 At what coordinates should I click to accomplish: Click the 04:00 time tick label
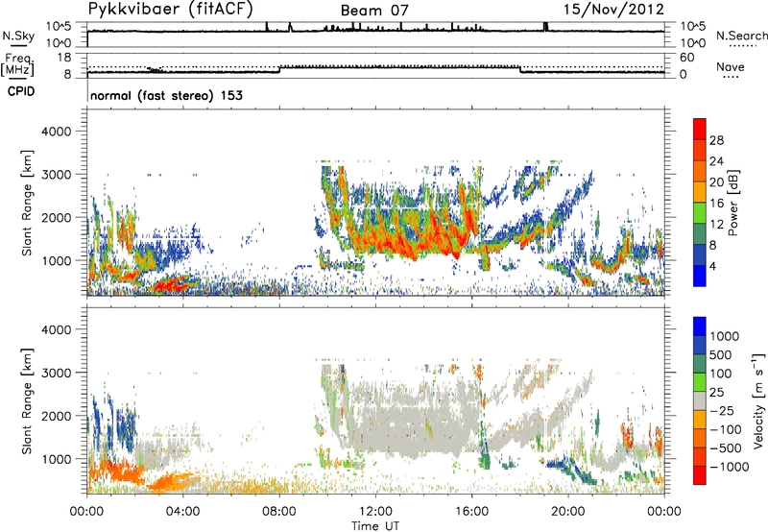pos(182,512)
